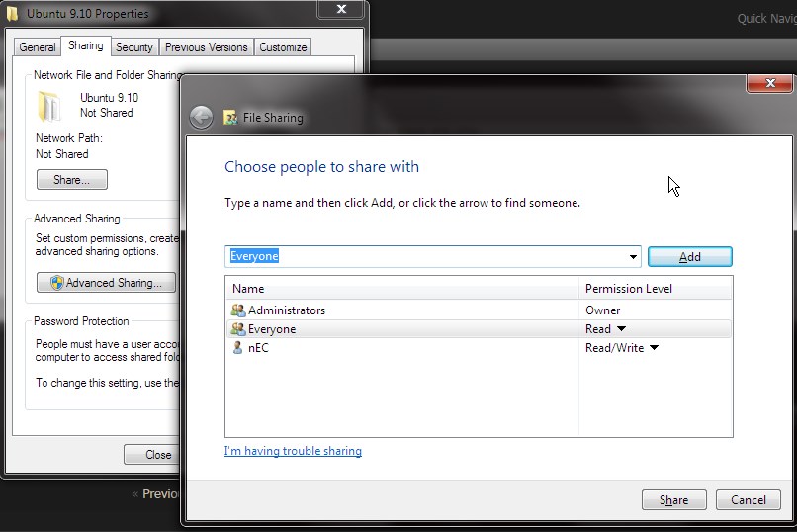Click the Choose people to share with heading

tap(321, 167)
